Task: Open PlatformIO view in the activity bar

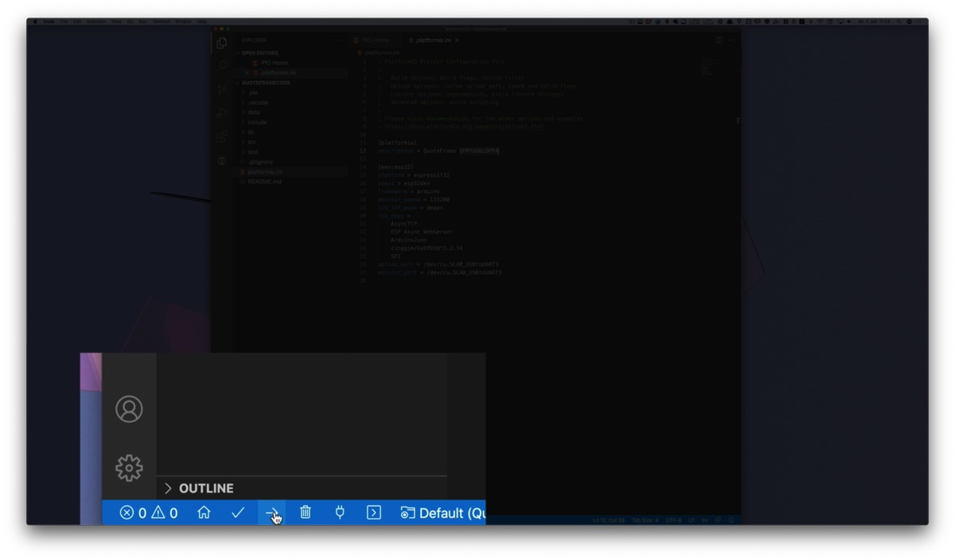Action: [222, 161]
